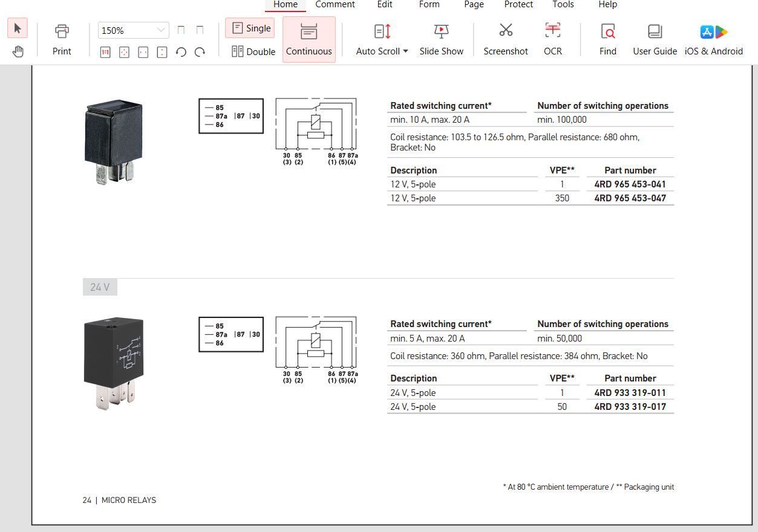This screenshot has height=532, width=758.
Task: Click inside the 150% zoom field
Action: [x=126, y=30]
